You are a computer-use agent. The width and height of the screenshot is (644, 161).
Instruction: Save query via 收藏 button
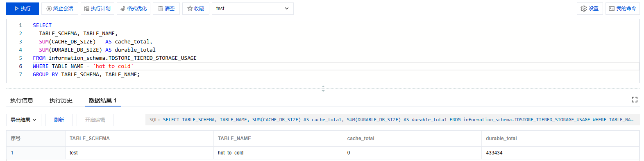point(196,9)
